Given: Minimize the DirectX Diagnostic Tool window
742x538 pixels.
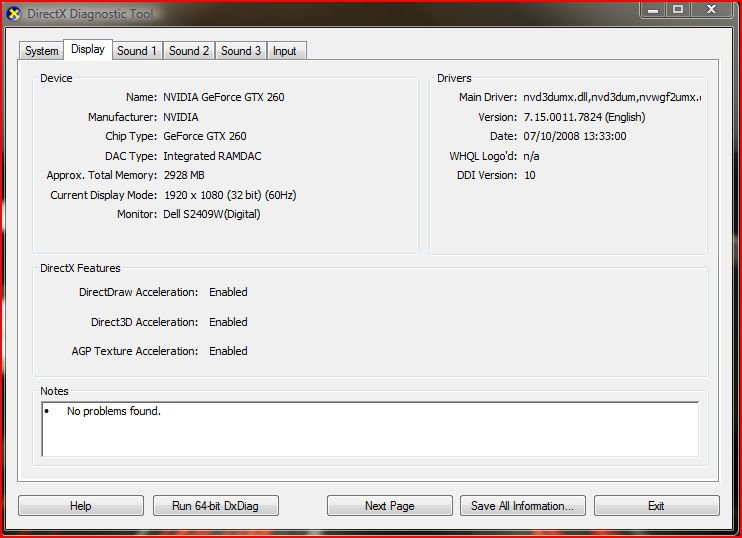Looking at the screenshot, I should click(653, 9).
